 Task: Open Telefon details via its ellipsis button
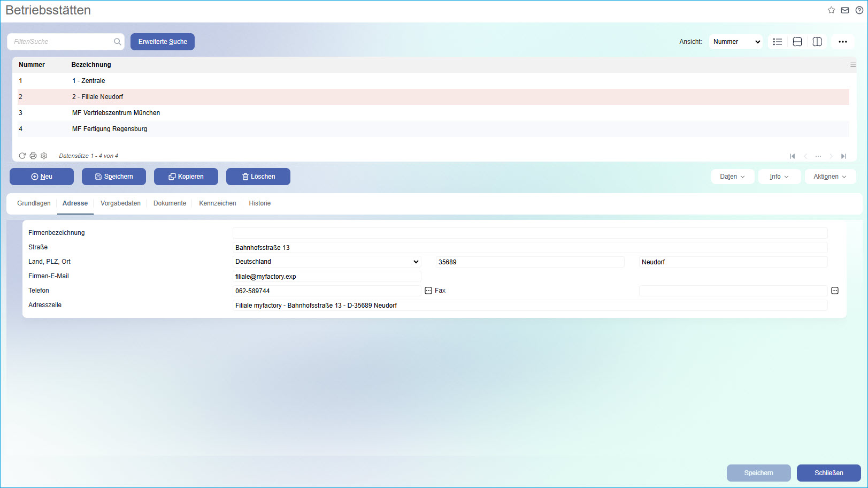pyautogui.click(x=428, y=291)
